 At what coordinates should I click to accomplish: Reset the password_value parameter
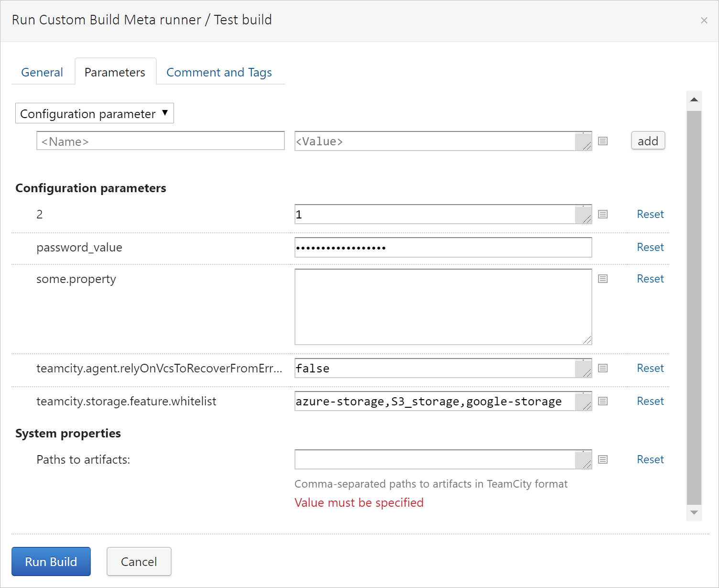[x=650, y=247]
